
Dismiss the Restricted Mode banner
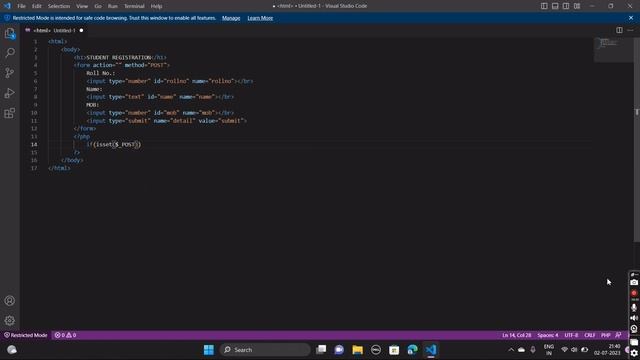[x=631, y=18]
